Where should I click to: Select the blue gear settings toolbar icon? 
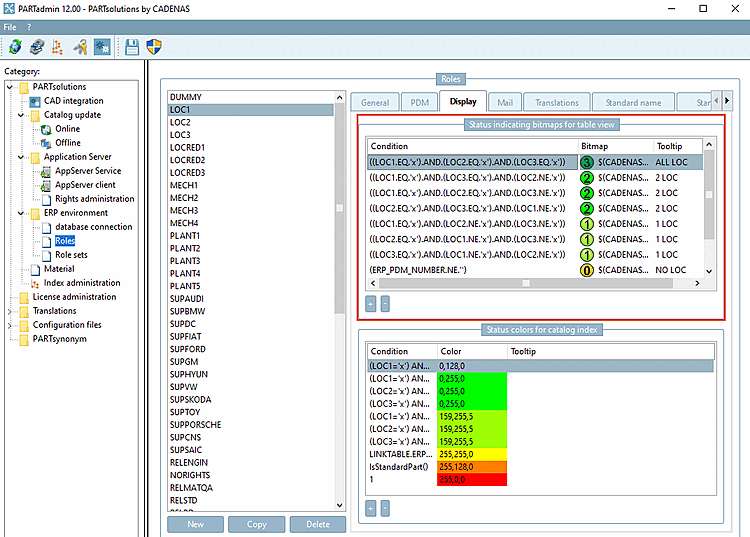102,47
